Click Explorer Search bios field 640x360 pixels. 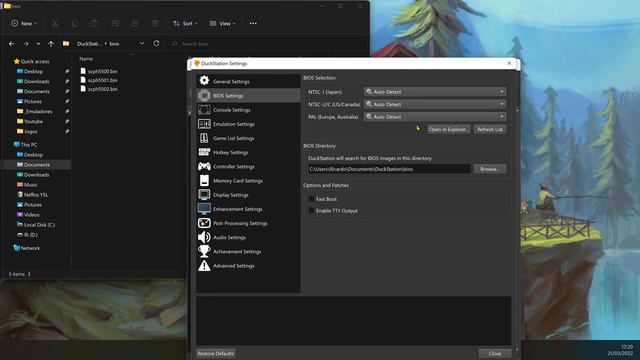point(267,44)
